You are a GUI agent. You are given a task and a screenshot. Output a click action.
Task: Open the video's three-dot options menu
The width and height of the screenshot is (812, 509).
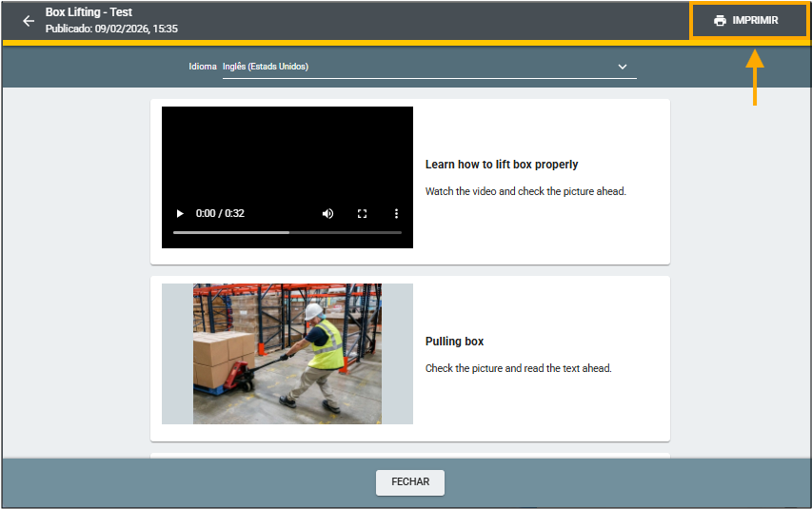click(x=397, y=213)
